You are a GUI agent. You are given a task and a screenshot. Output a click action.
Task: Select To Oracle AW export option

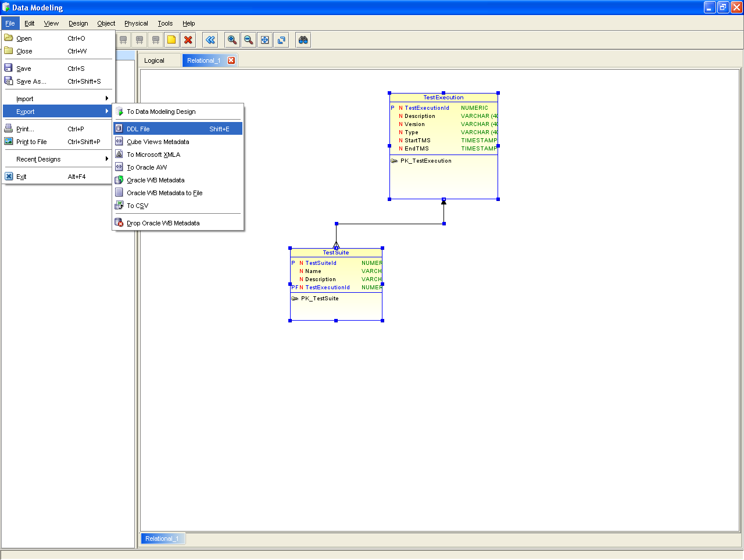[178, 167]
